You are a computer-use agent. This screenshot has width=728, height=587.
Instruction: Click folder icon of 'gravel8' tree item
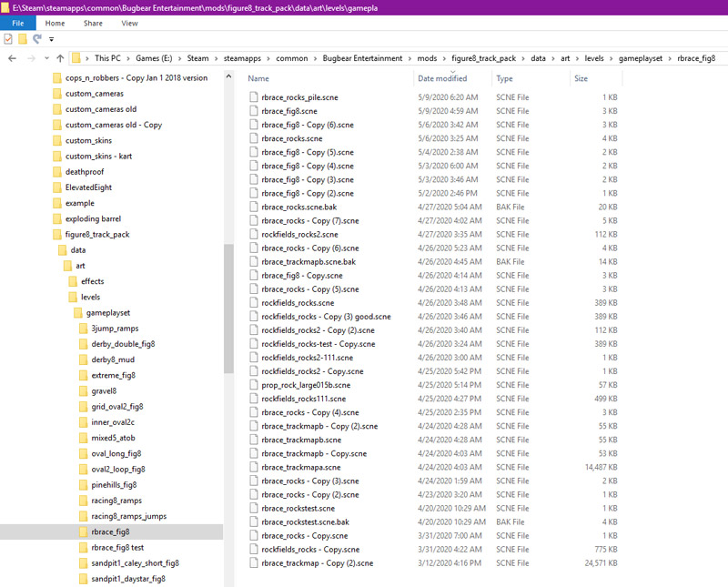coord(83,391)
